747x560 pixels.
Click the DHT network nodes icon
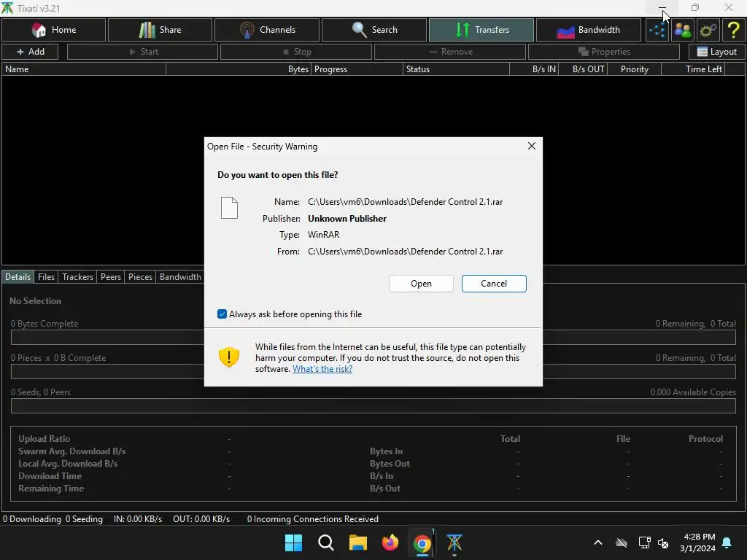tap(657, 30)
